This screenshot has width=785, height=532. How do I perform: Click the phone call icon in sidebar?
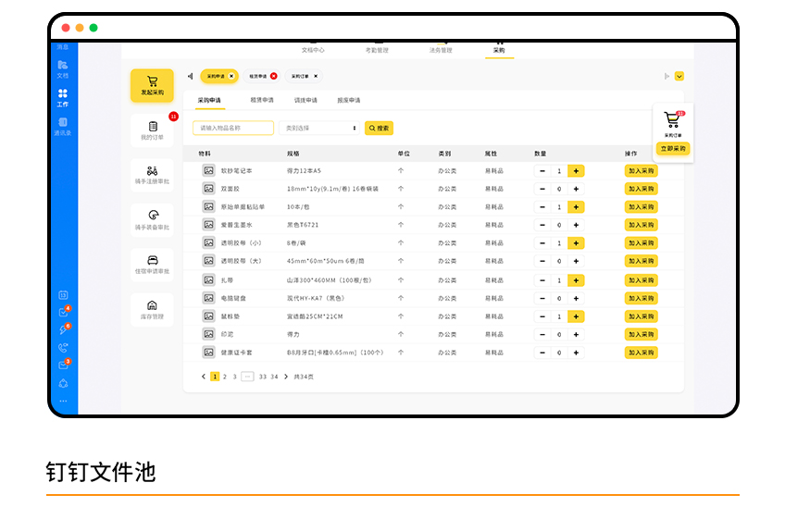[x=63, y=348]
